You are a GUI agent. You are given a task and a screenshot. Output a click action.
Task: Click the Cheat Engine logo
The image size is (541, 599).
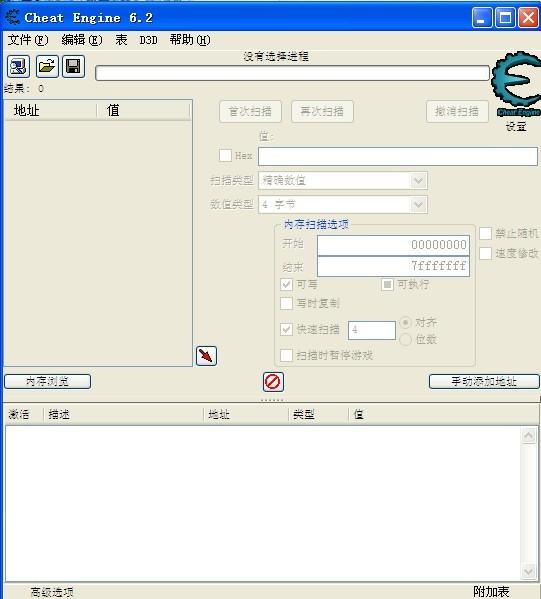point(516,84)
